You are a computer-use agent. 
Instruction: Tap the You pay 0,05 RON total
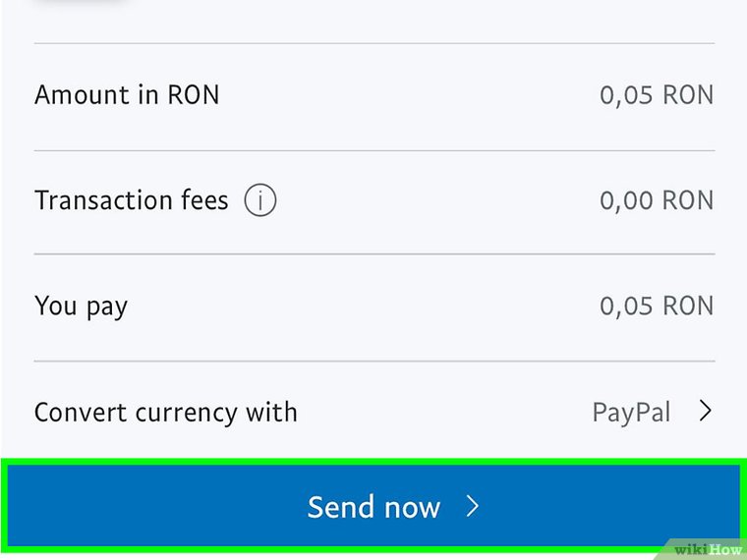click(x=657, y=307)
